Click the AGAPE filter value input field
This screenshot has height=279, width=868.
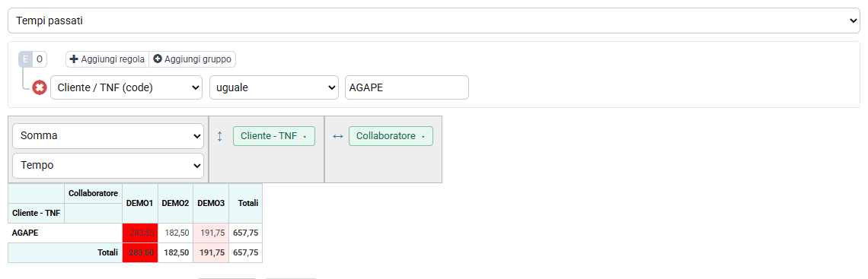[407, 88]
